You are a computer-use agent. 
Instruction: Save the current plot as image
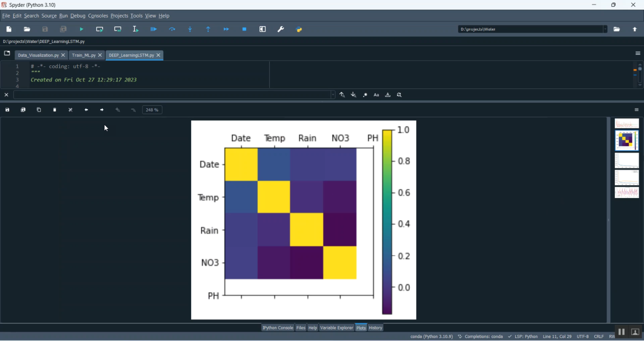[x=7, y=110]
